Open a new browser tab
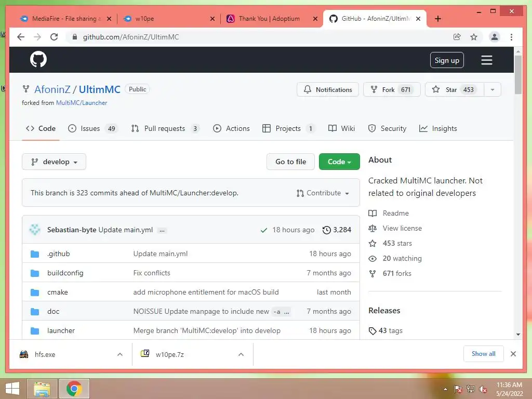The width and height of the screenshot is (532, 399). click(x=437, y=19)
